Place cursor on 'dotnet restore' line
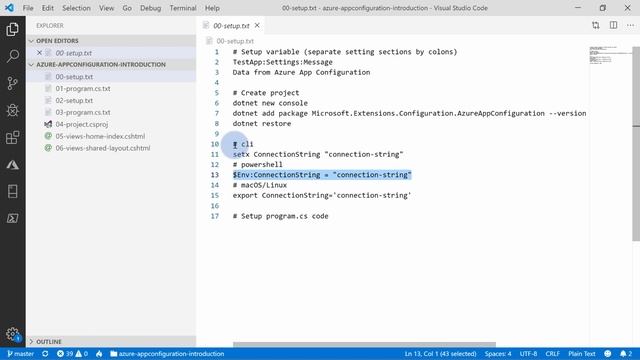Viewport: 640px width, 360px height. click(x=262, y=124)
